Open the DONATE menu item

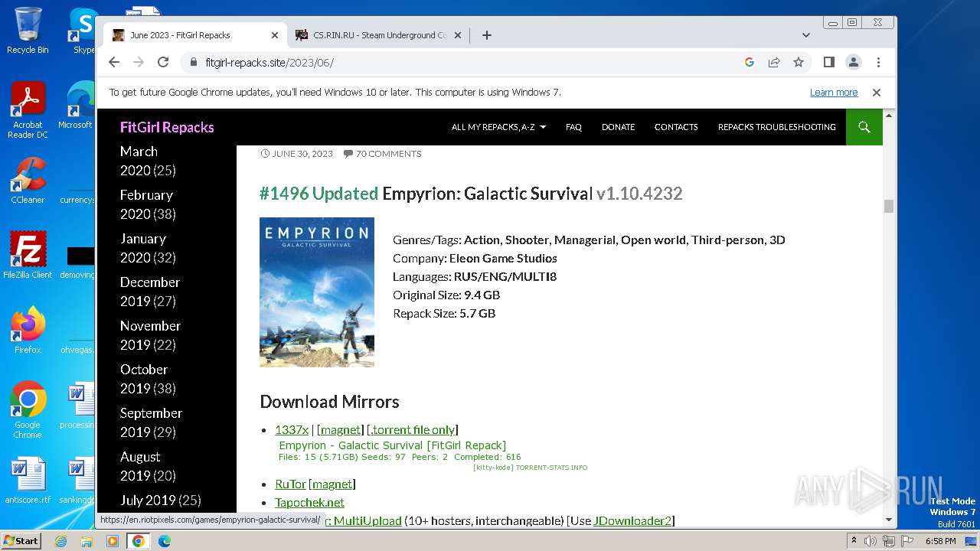click(x=618, y=127)
